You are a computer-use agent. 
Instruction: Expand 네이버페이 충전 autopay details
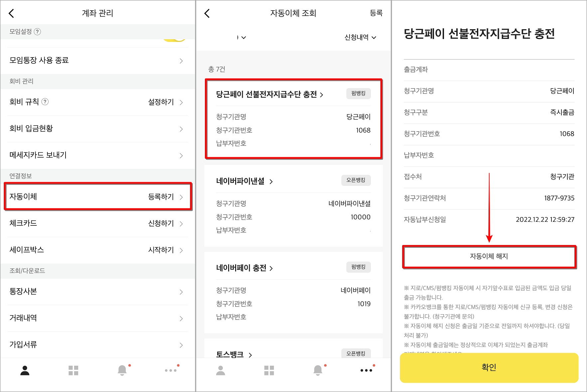point(244,268)
